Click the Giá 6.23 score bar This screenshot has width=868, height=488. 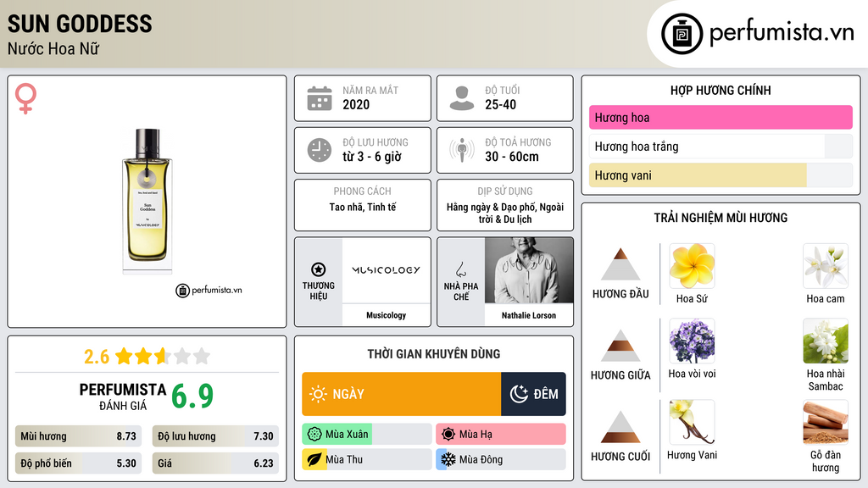(215, 463)
